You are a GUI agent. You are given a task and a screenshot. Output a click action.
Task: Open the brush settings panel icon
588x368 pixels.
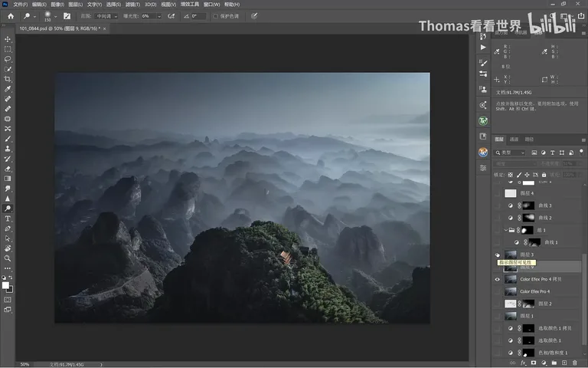point(67,16)
